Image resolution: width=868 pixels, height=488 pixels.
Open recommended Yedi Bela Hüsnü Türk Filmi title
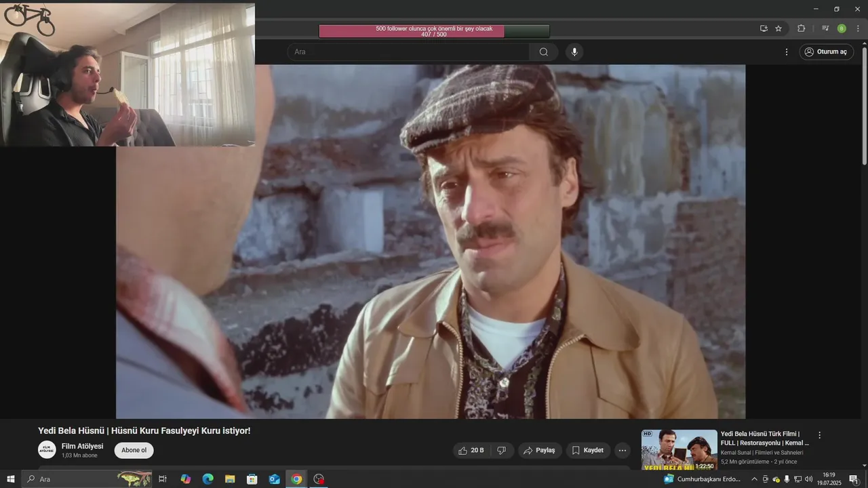[765, 439]
